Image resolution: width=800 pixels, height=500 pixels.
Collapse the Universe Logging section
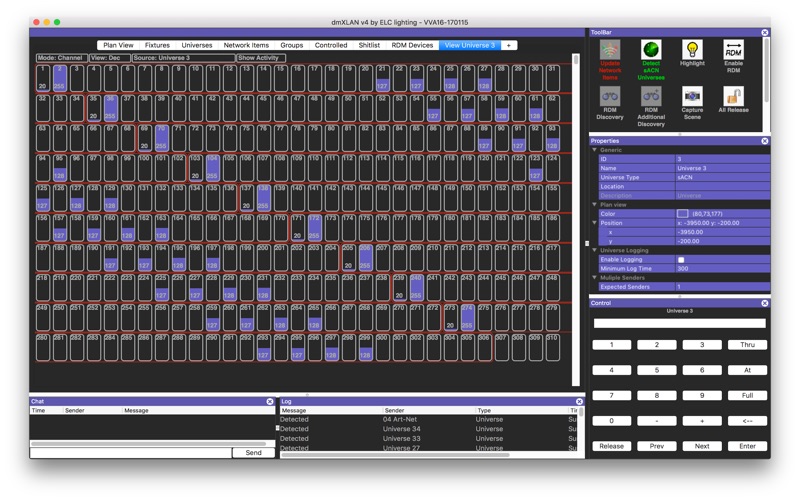coord(595,251)
